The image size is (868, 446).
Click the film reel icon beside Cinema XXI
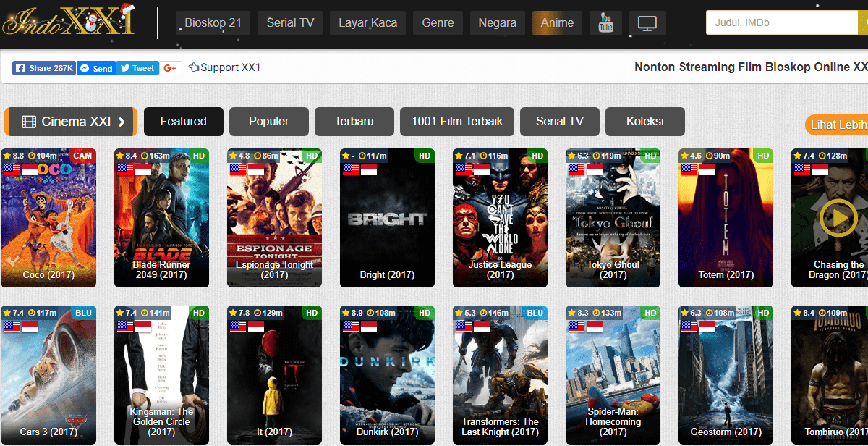tap(29, 122)
